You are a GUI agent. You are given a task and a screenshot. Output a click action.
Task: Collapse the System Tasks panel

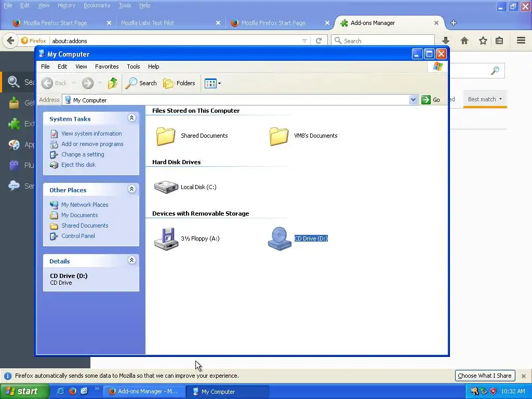click(x=131, y=118)
